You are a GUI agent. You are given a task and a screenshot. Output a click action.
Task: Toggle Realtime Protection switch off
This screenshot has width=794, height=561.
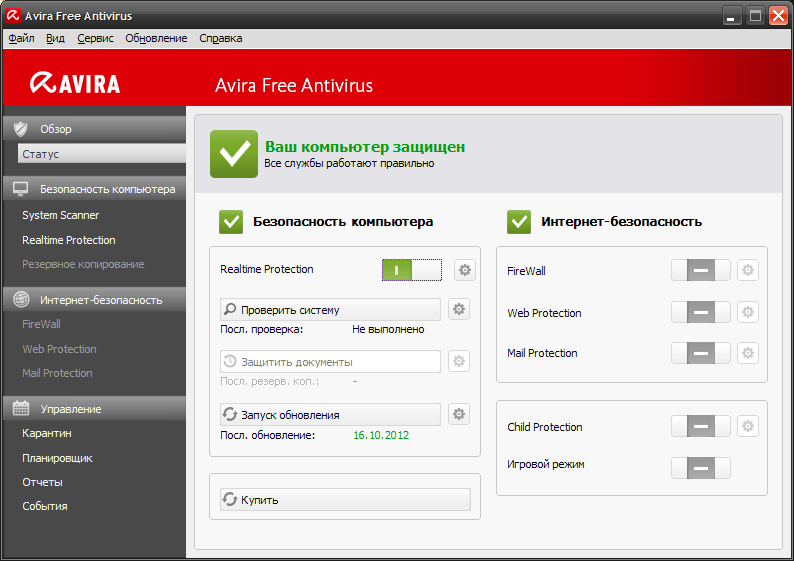pos(411,270)
